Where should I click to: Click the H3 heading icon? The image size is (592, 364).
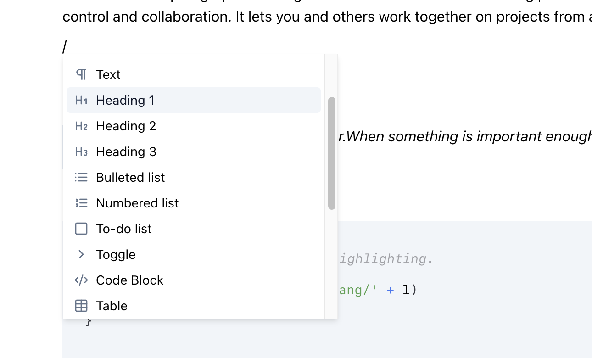(x=81, y=151)
